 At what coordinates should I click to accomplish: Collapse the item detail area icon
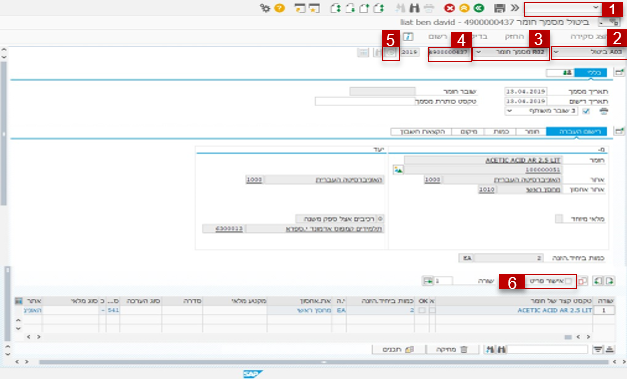(619, 131)
